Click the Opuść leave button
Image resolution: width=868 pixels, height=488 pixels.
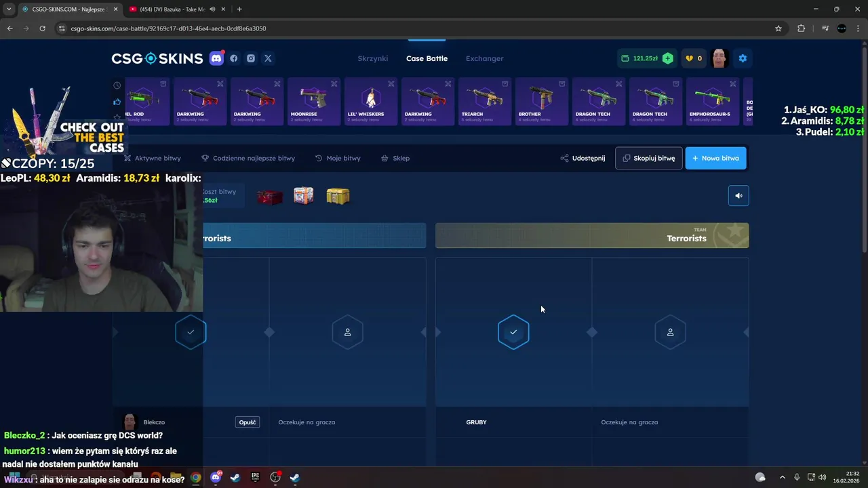248,422
